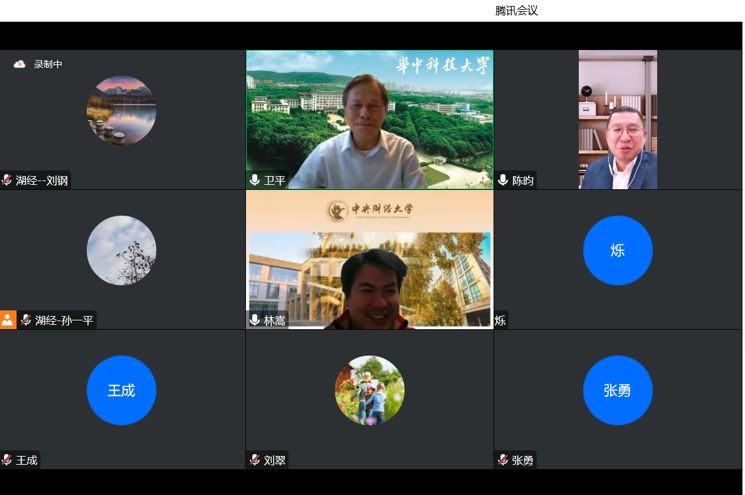Click the blue 烁 avatar circle
Screen dimensions: 745x495
point(617,250)
